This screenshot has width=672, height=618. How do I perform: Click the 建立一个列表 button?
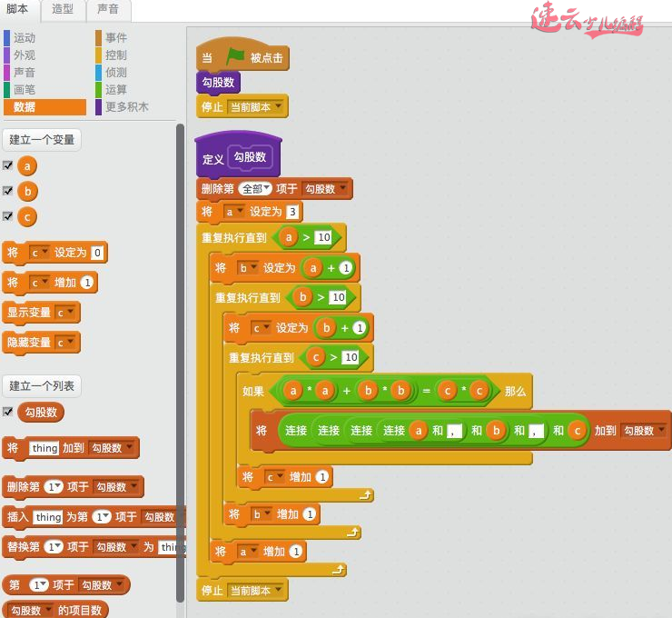point(42,386)
